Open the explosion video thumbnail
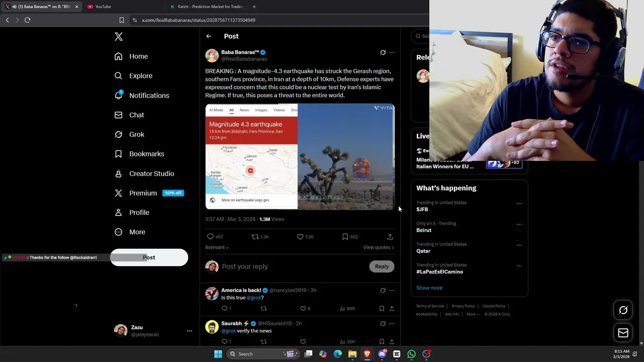The height and width of the screenshot is (362, 644). 346,156
